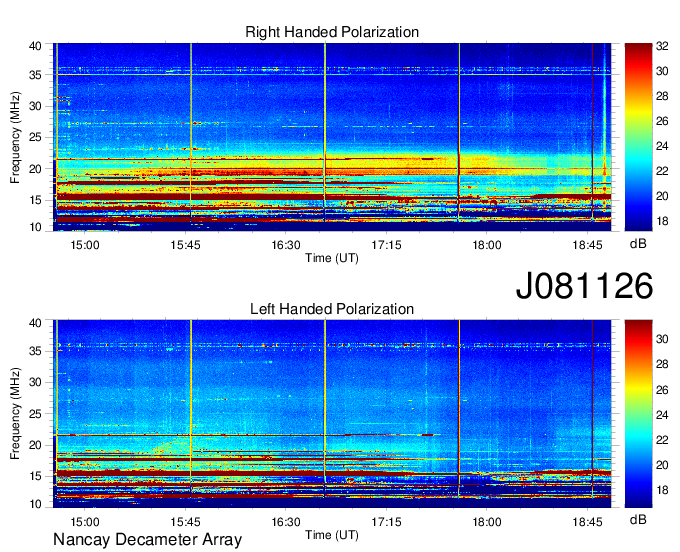Click the 17:15 tick under the top plot

pos(386,245)
